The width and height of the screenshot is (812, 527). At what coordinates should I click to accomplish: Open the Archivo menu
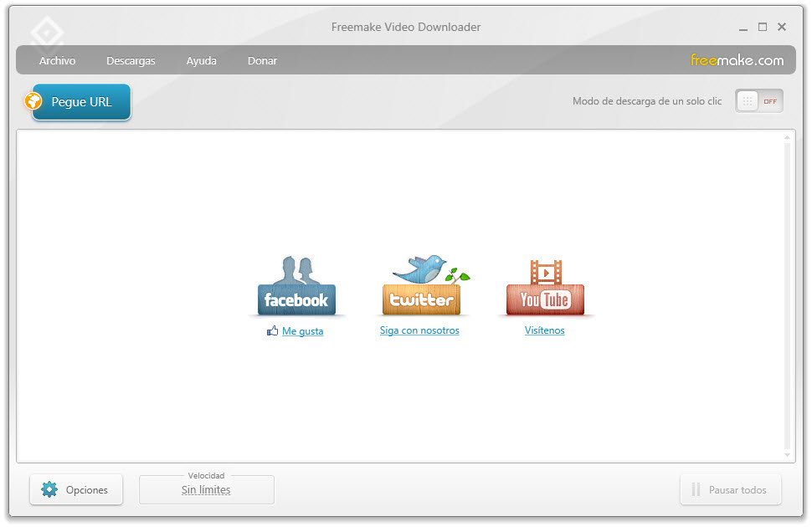(x=58, y=60)
